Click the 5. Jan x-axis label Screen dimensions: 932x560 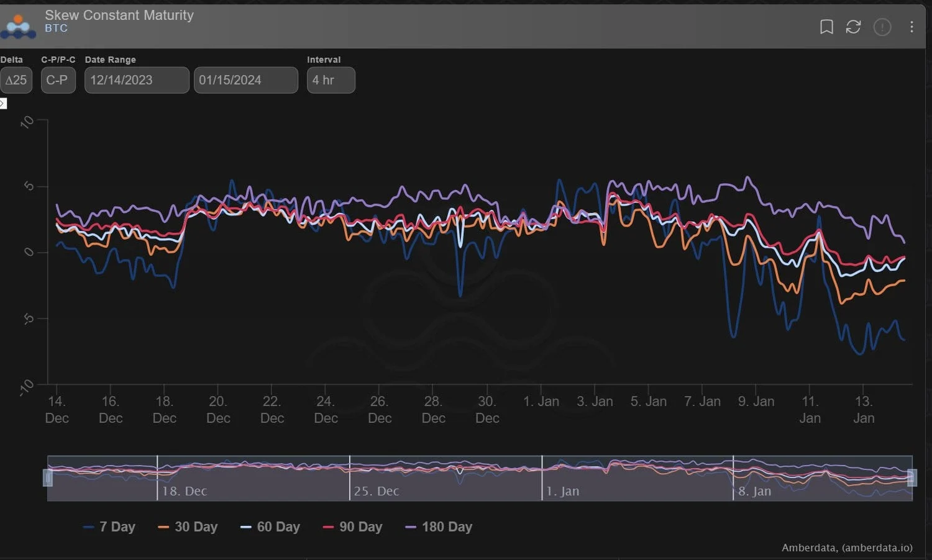click(x=649, y=402)
